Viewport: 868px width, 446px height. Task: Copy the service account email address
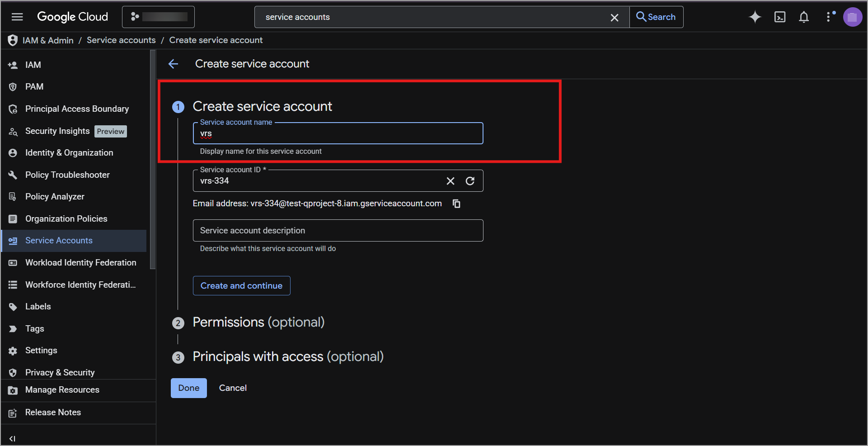tap(457, 204)
